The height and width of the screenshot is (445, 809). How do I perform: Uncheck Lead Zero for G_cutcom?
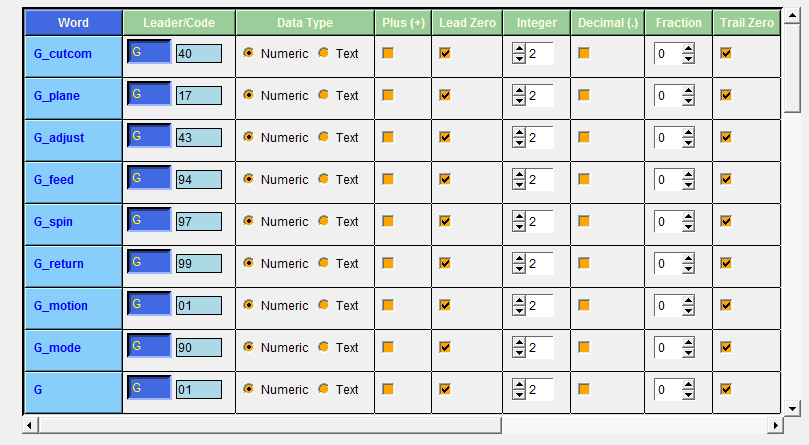point(445,53)
